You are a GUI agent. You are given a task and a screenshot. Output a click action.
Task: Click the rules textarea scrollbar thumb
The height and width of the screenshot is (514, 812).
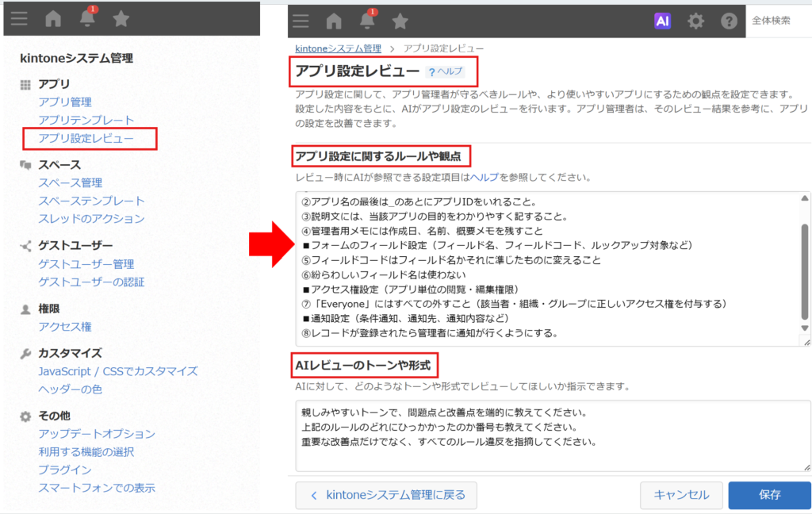point(805,271)
